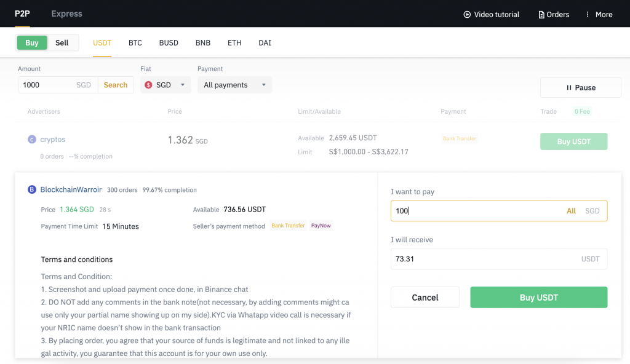
Task: Select the BNB coin tab
Action: [203, 42]
